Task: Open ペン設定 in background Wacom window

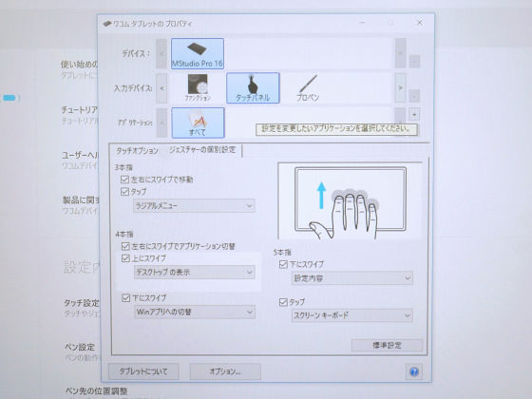Action: coord(80,347)
